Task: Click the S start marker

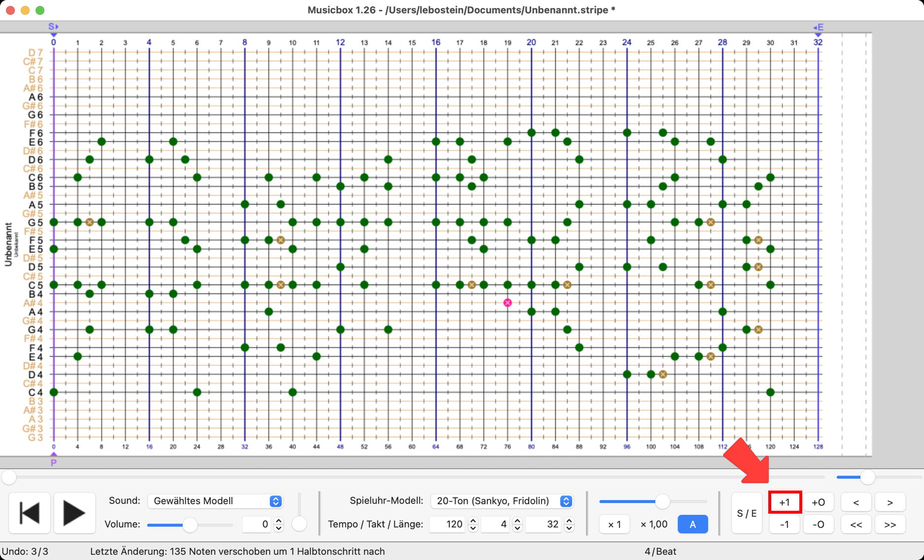Action: [x=53, y=28]
